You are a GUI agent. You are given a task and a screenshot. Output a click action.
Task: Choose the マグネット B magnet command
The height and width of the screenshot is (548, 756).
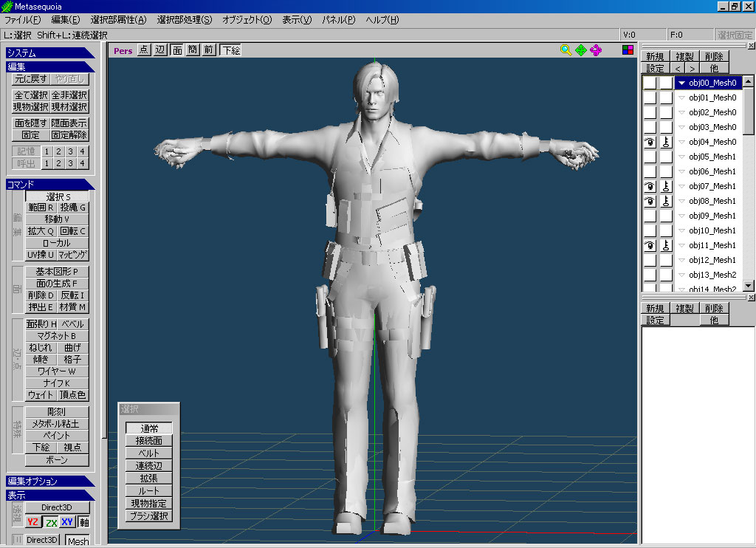[57, 336]
